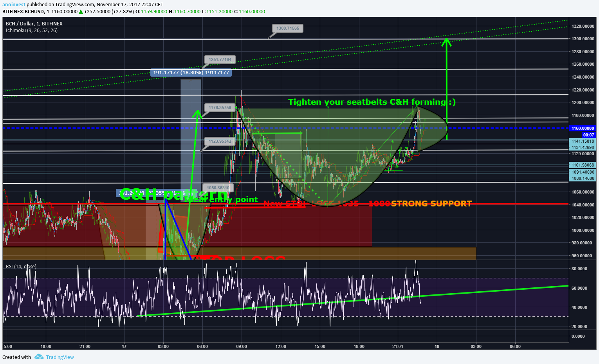Click the 40.0000 RSI scale value
599x364 pixels.
[579, 307]
